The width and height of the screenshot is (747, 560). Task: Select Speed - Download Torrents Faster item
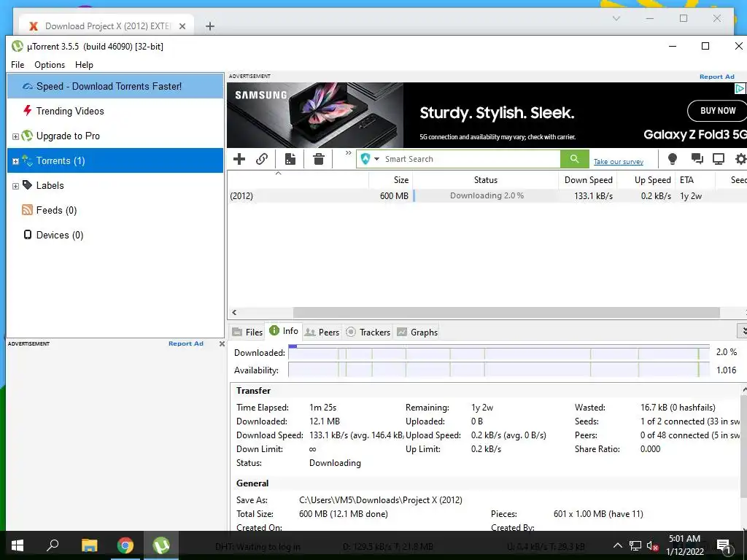coord(115,86)
